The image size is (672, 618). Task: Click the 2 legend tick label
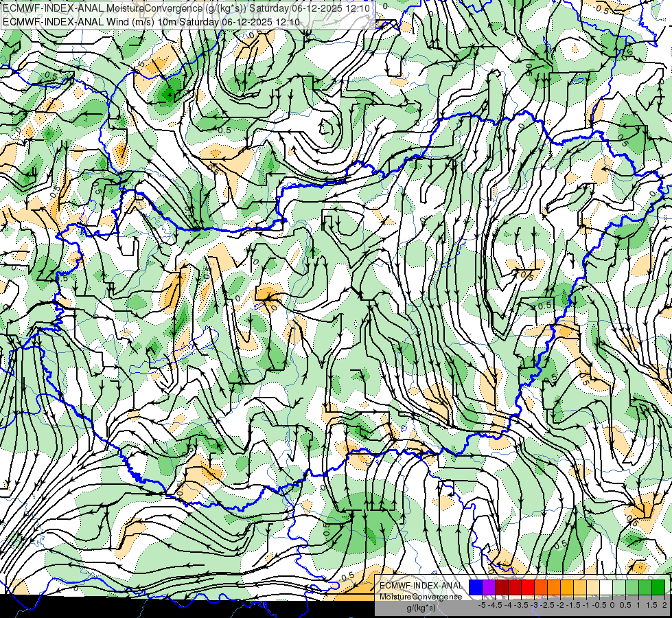664,605
